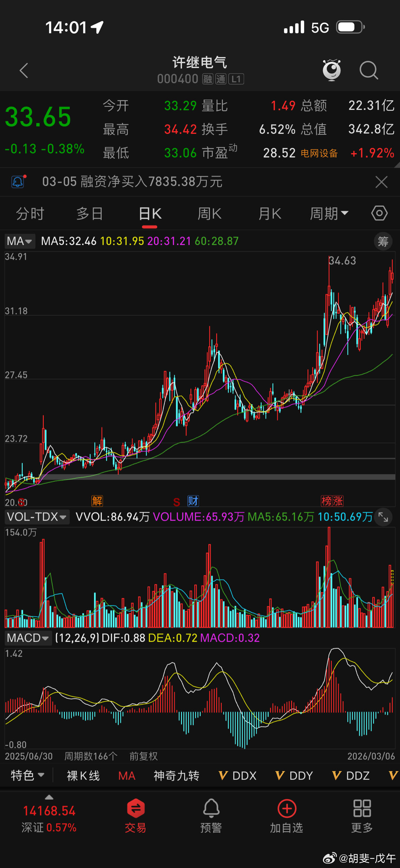Tap the 榜 ranking marker
The image size is (400, 868).
pos(326,501)
